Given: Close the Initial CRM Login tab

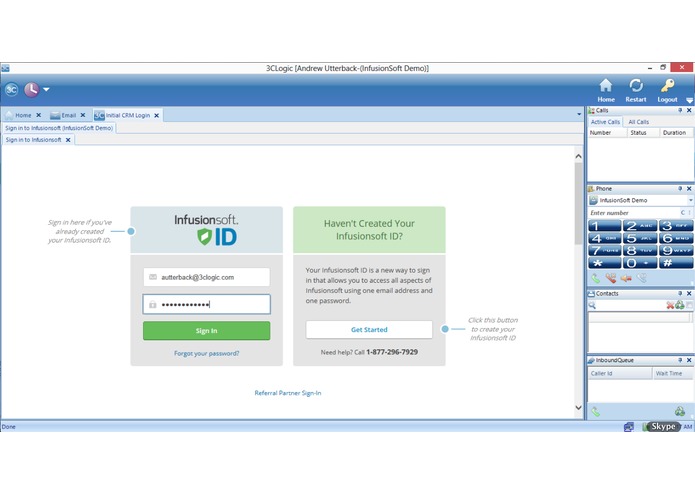Looking at the screenshot, I should click(x=156, y=115).
